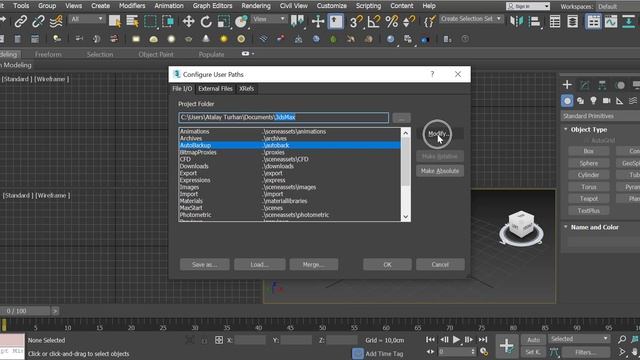Click the Modify... button

(440, 133)
